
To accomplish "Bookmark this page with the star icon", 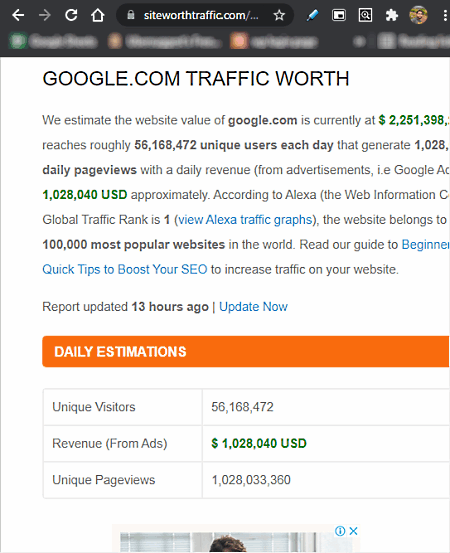I will tap(279, 15).
